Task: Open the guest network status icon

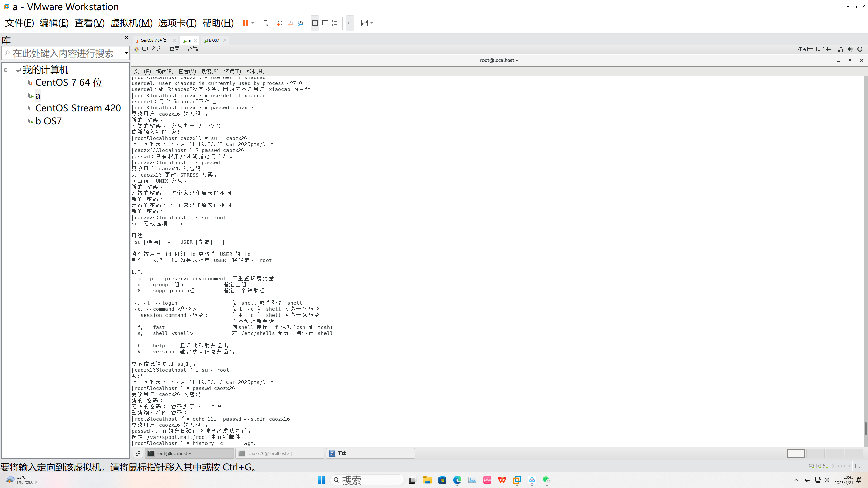Action: tap(841, 49)
